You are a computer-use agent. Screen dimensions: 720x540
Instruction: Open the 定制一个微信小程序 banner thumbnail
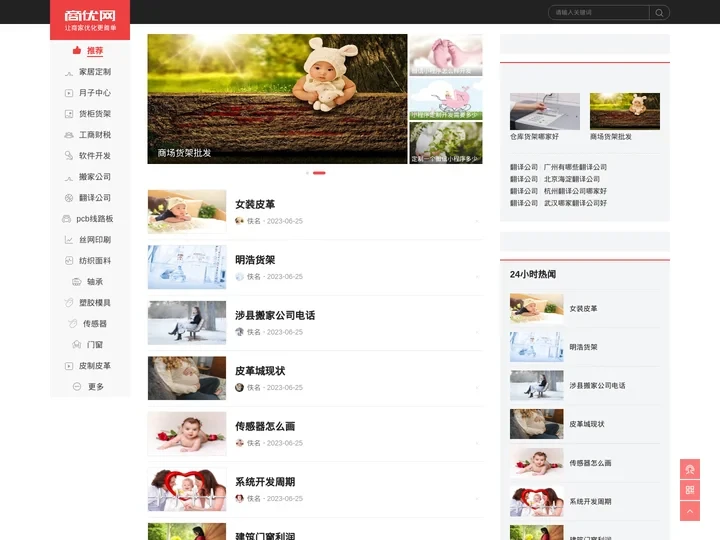(446, 143)
